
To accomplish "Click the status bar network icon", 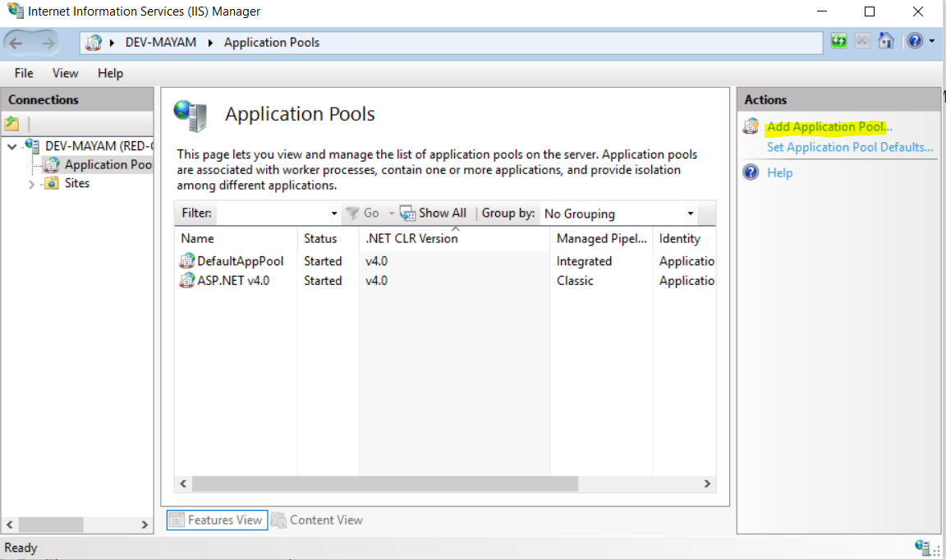I will point(922,547).
